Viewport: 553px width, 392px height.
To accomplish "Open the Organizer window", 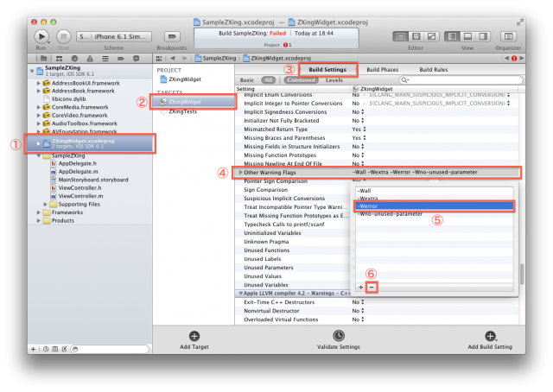I will 508,36.
